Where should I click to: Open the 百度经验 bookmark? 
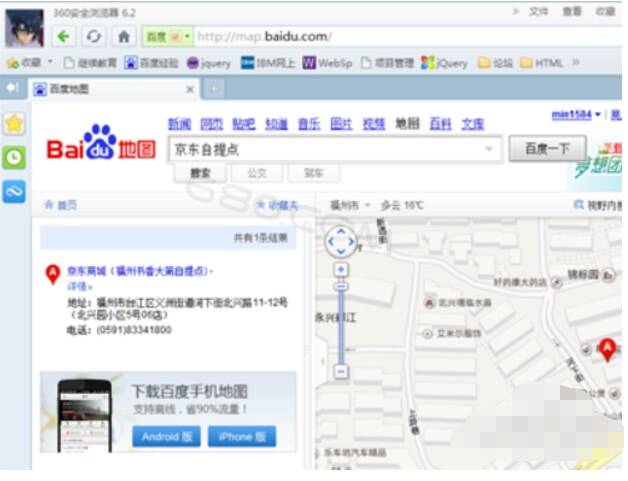151,63
